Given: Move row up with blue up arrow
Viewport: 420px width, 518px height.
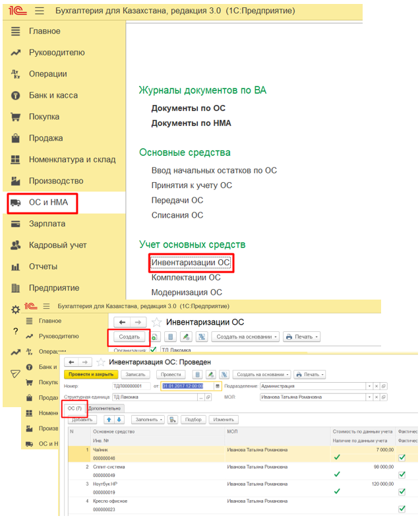Looking at the screenshot, I should pos(109,419).
